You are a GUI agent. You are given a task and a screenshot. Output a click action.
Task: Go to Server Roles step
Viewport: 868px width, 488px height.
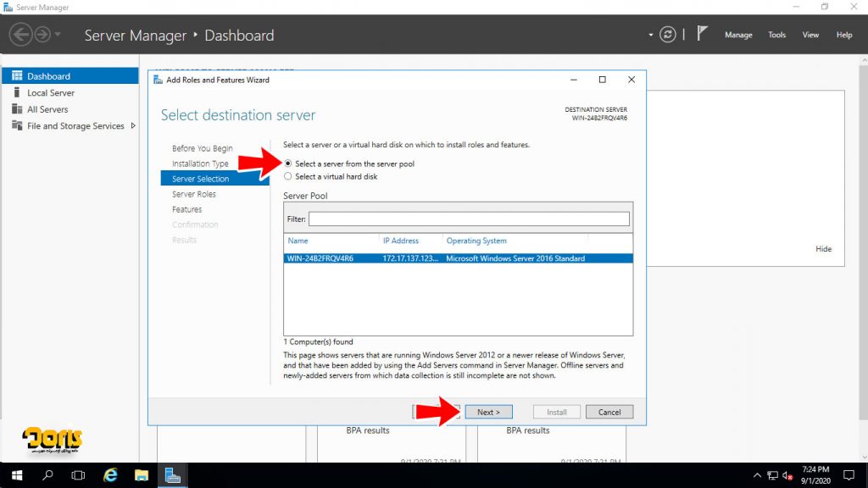click(194, 194)
